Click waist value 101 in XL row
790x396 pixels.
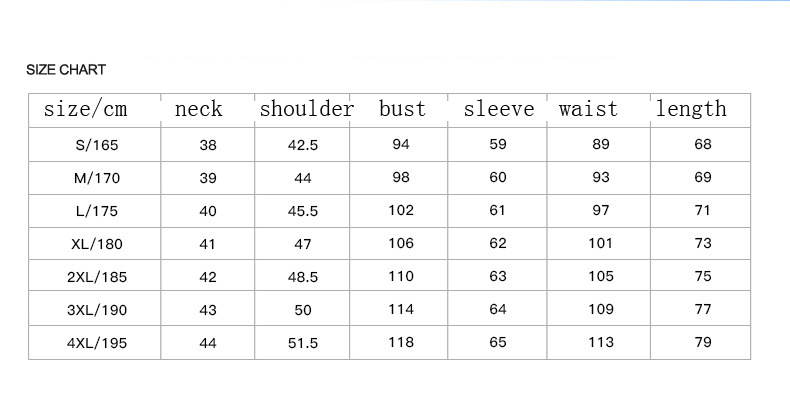(x=601, y=243)
